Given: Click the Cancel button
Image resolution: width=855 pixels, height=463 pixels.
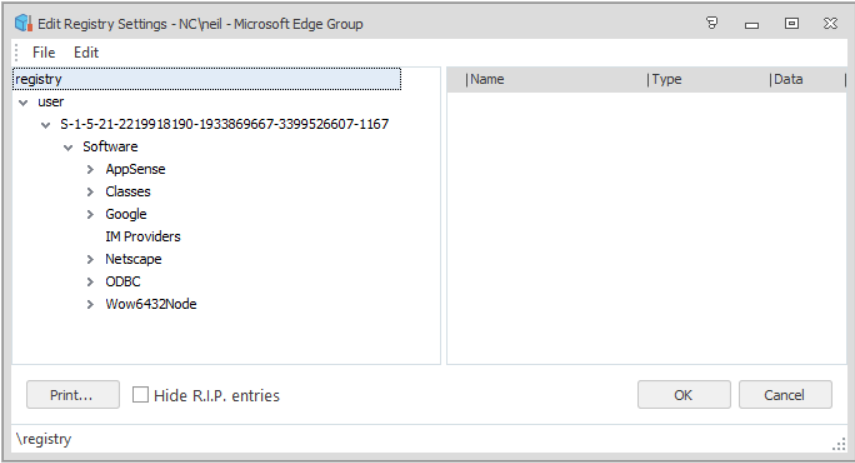Looking at the screenshot, I should tap(785, 395).
